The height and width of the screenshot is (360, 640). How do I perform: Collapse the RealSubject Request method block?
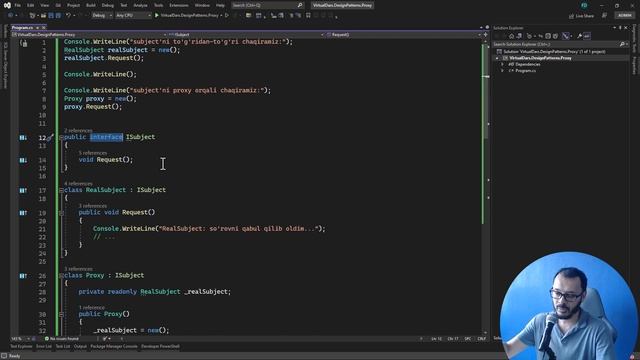61,213
